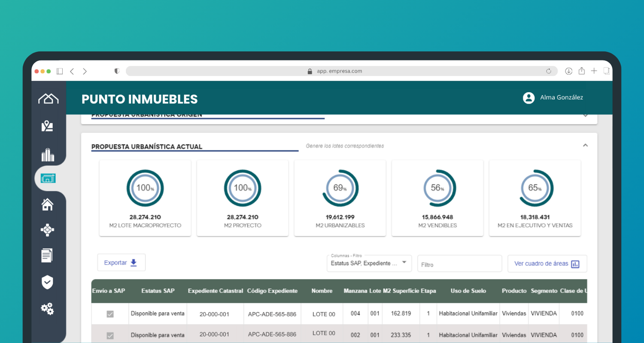
Task: Toggle Envío a SAP checkbox for Manzana 002
Action: tap(110, 335)
